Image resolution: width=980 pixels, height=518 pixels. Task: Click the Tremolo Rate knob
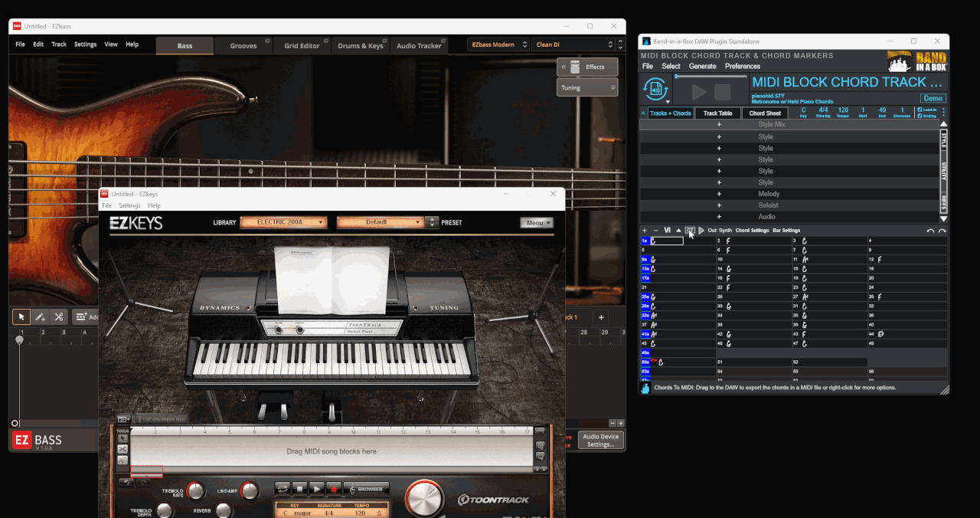(195, 491)
